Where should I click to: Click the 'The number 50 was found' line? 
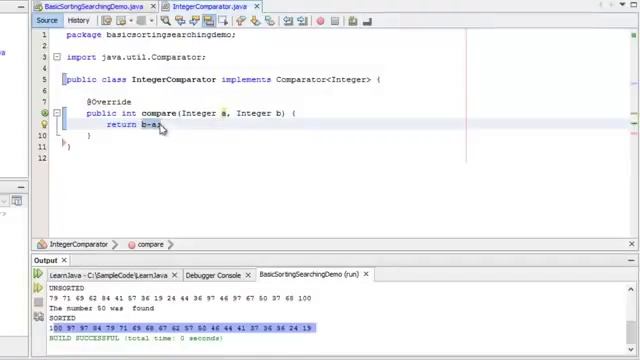[102, 308]
